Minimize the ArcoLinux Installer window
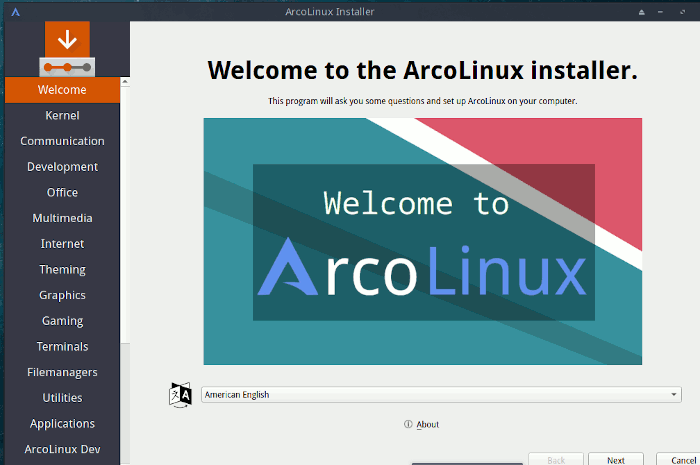 pyautogui.click(x=660, y=12)
